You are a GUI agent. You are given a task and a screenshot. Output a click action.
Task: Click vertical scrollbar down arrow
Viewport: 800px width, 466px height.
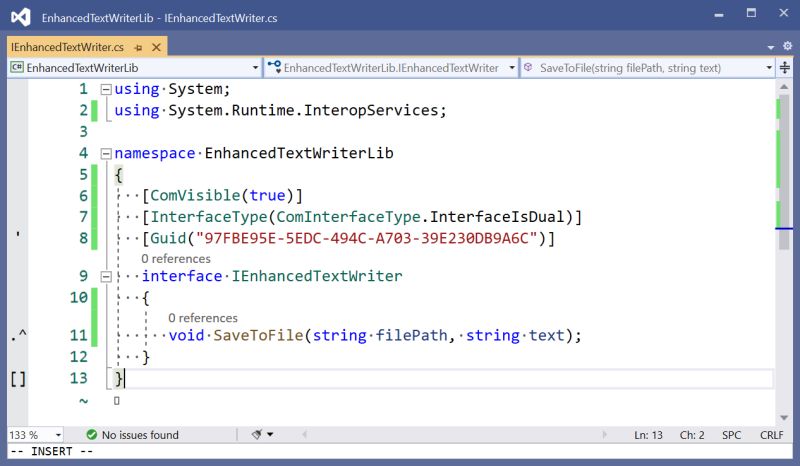click(x=784, y=418)
